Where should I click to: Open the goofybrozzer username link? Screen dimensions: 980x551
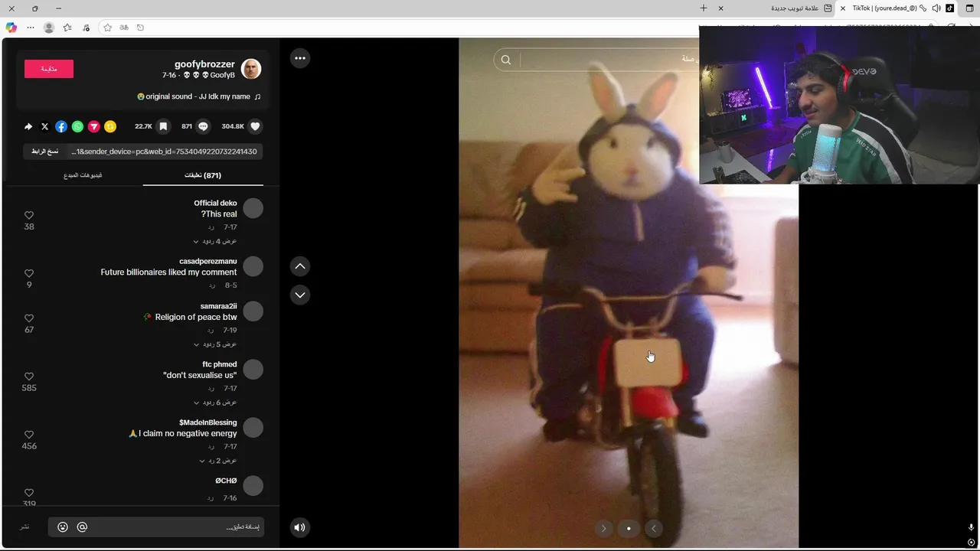click(204, 64)
